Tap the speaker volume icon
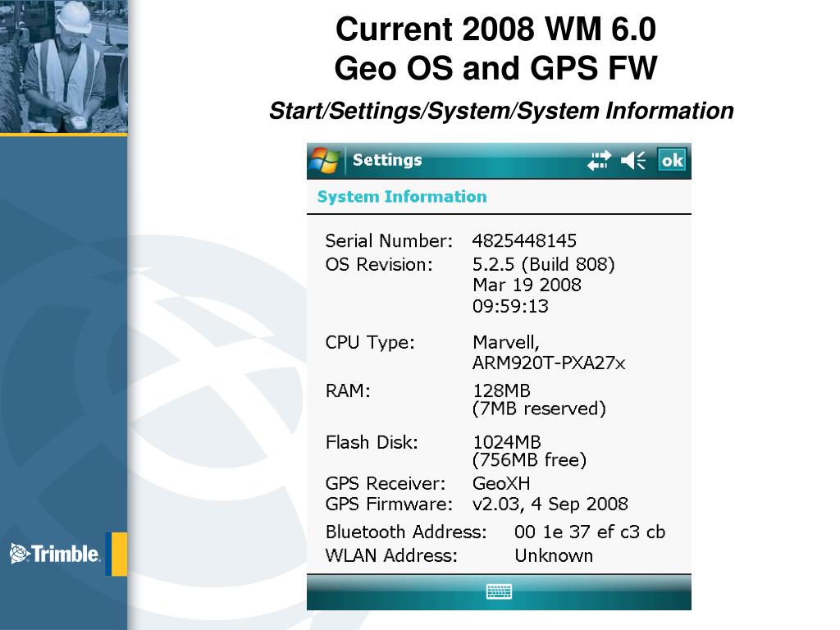 pos(633,160)
